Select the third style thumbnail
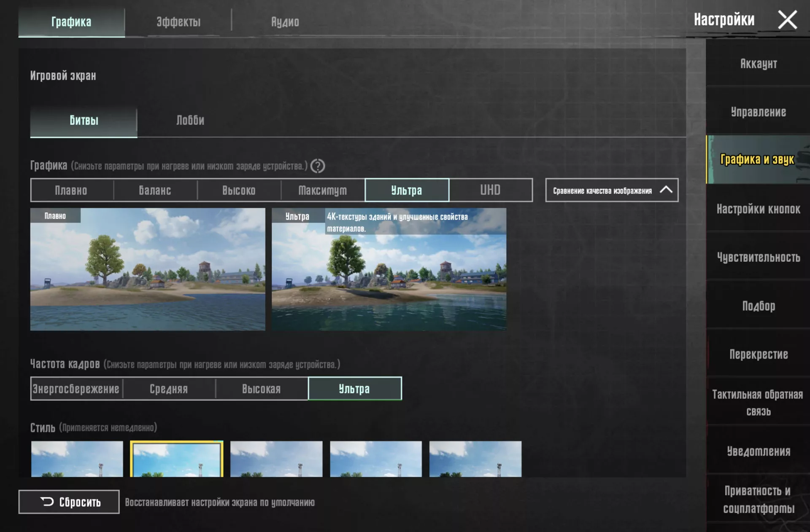 pos(276,459)
